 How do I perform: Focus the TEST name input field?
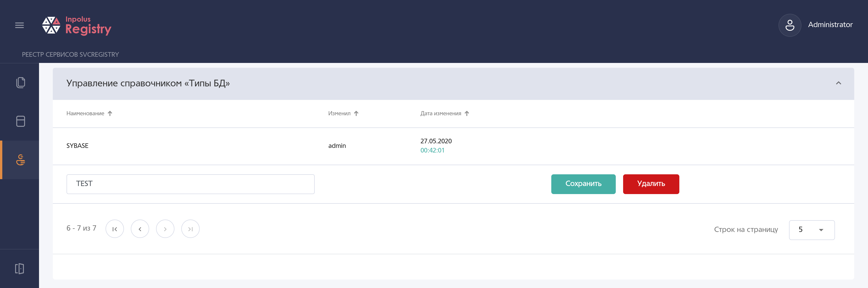pos(190,184)
